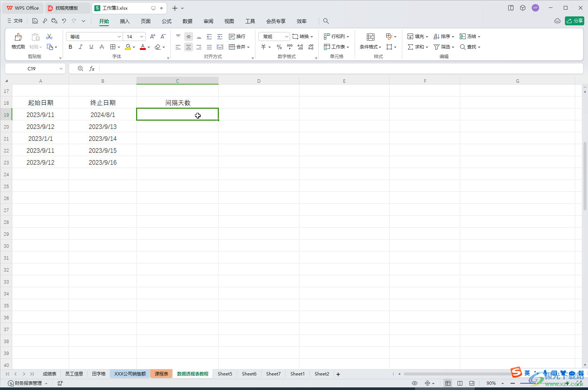Click the Print Preview icon
This screenshot has width=588, height=390.
click(54, 21)
